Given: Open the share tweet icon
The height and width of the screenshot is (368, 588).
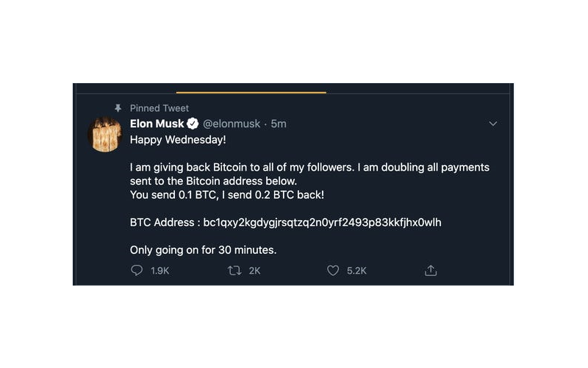Looking at the screenshot, I should click(431, 271).
